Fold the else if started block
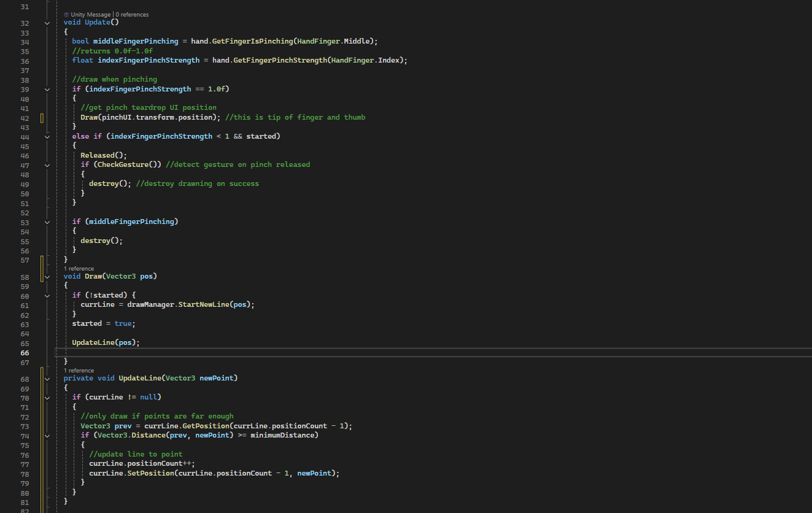This screenshot has width=812, height=513. click(x=47, y=137)
